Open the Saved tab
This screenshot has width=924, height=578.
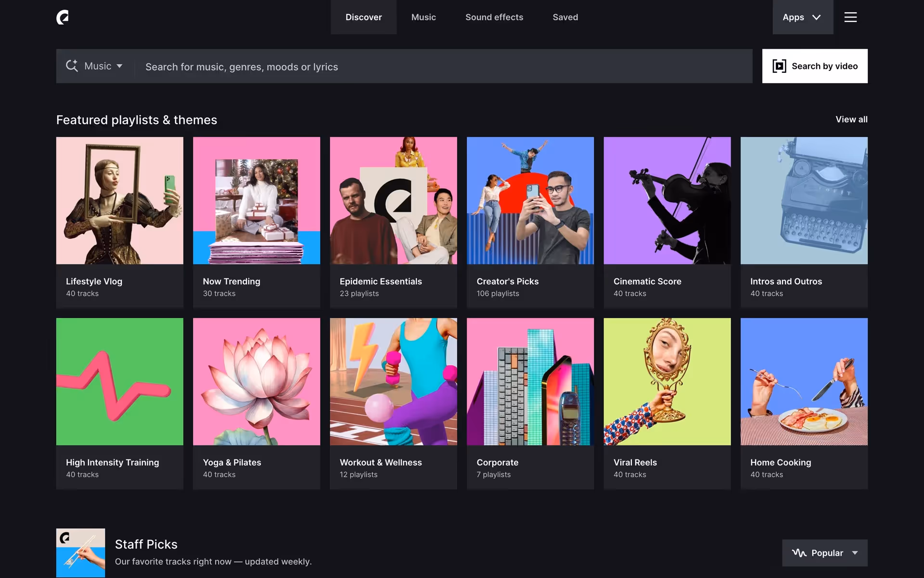[x=565, y=17]
